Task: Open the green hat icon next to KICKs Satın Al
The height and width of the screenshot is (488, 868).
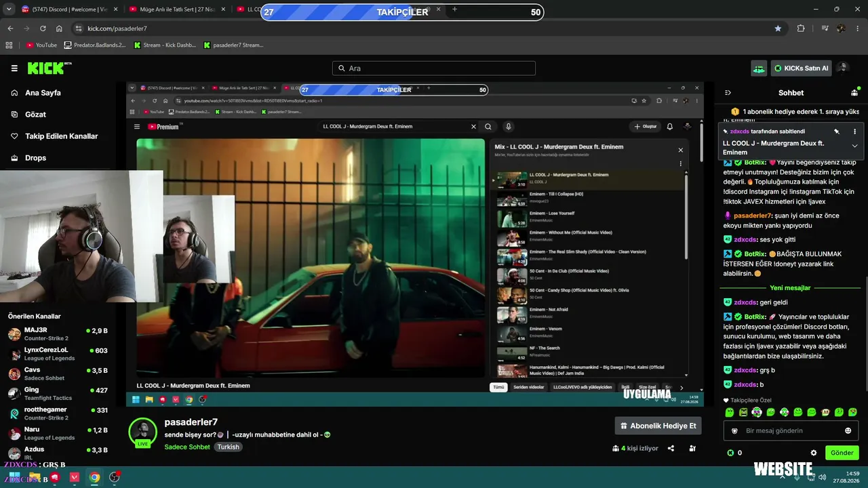Action: tap(759, 68)
